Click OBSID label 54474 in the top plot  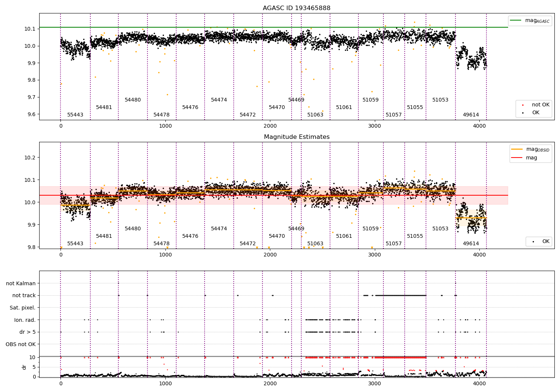(219, 100)
